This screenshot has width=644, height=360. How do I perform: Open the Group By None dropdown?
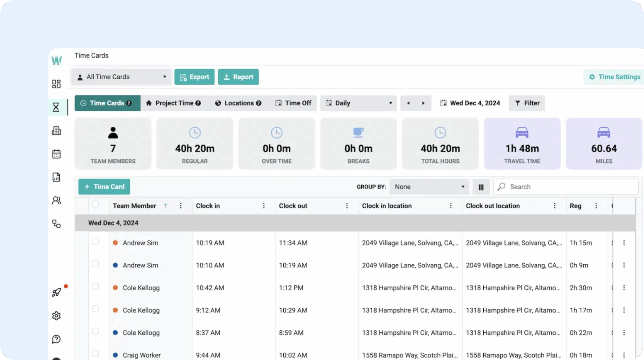[429, 187]
